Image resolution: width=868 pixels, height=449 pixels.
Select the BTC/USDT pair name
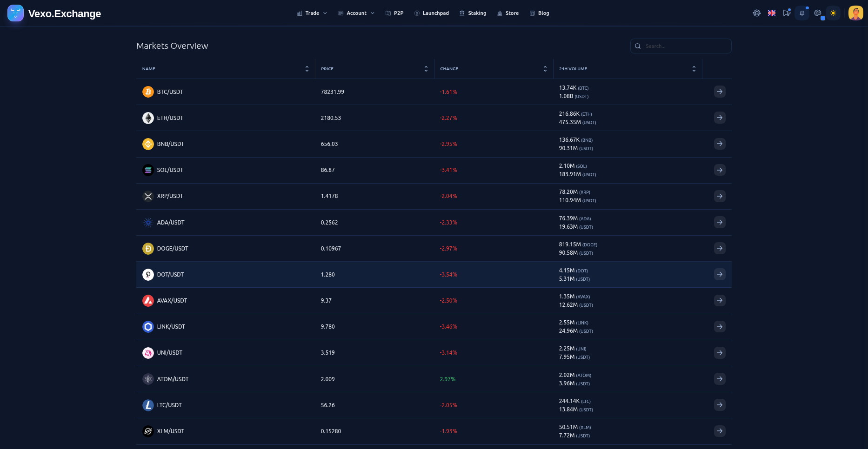click(170, 92)
